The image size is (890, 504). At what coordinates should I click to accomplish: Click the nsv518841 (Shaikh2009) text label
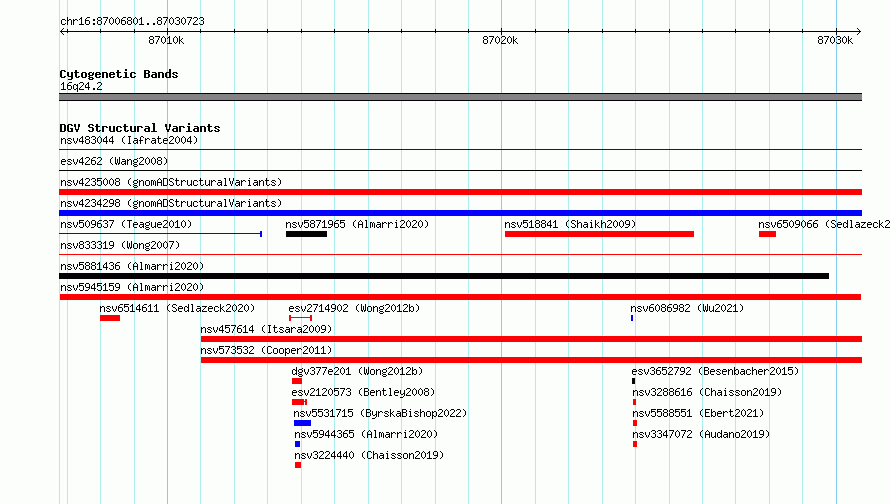coord(570,224)
